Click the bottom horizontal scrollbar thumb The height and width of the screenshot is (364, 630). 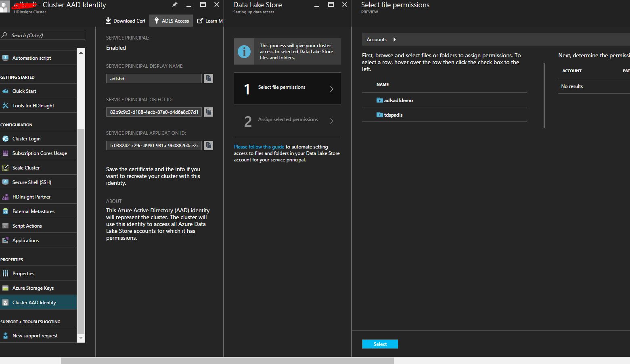point(227,360)
